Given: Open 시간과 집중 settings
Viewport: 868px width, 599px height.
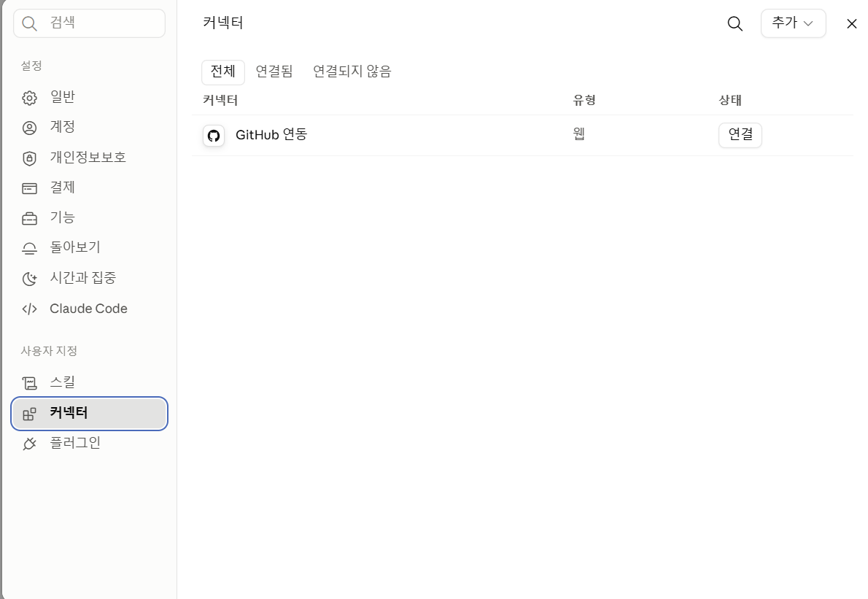Looking at the screenshot, I should [x=89, y=278].
